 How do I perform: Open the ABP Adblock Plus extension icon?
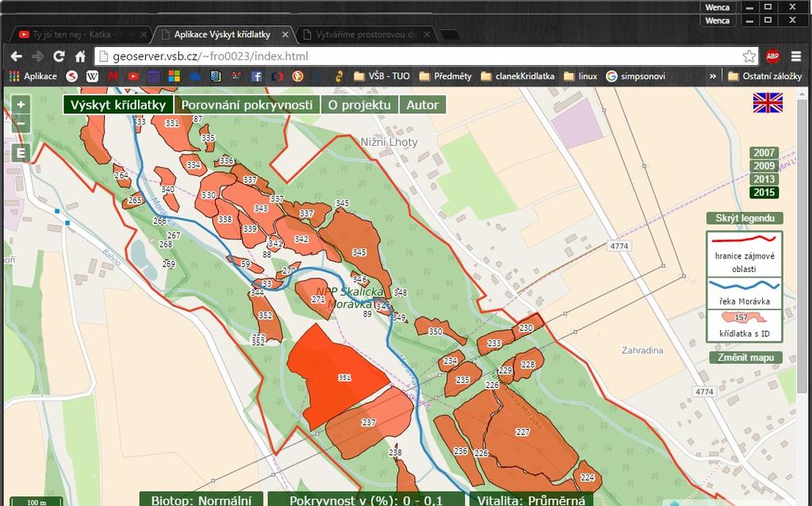pos(772,56)
